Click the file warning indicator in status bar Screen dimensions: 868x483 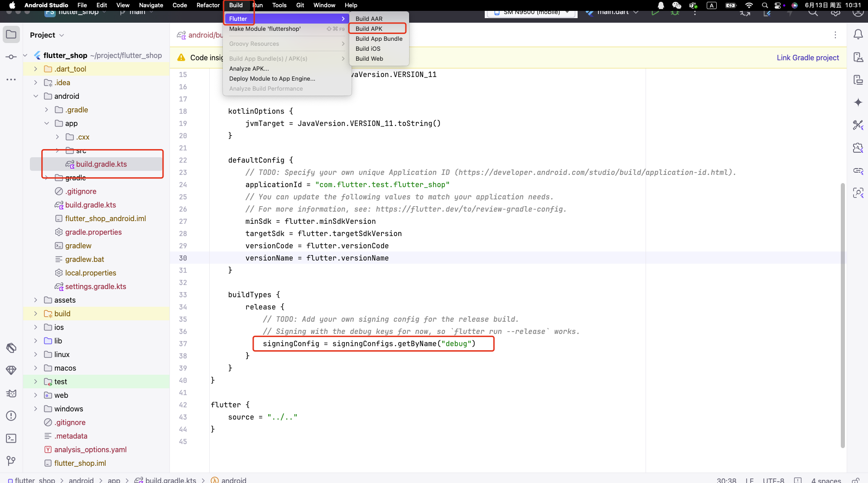798,480
